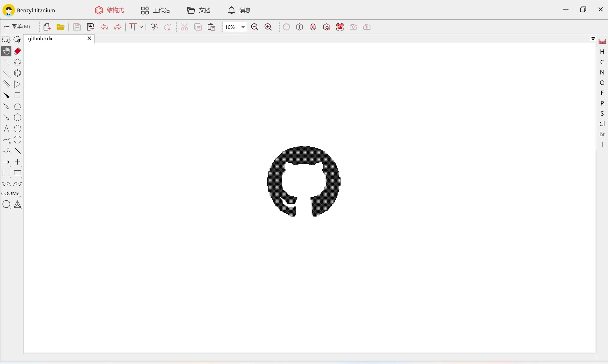Image resolution: width=608 pixels, height=364 pixels.
Task: Select the COOMe group template
Action: (x=11, y=193)
